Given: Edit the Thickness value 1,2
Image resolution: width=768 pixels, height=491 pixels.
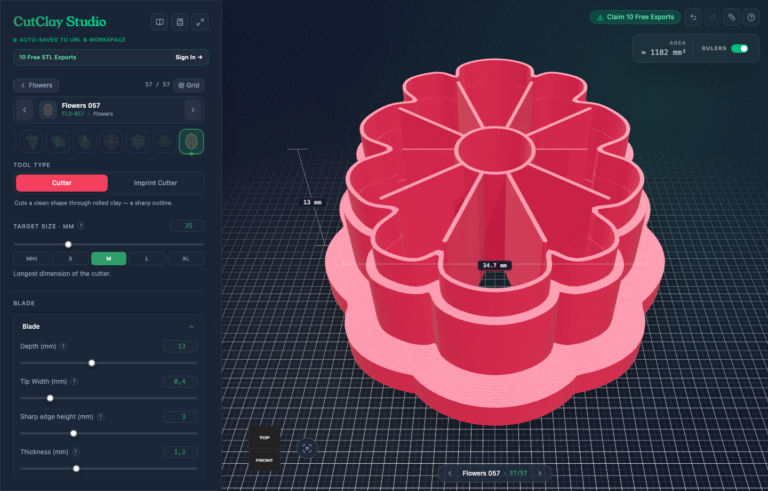Looking at the screenshot, I should [180, 452].
